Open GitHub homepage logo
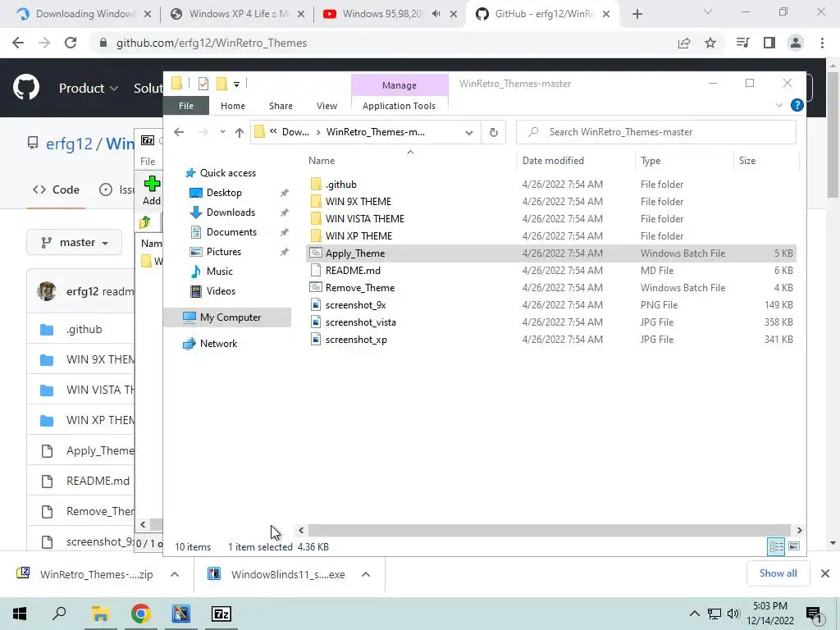 pos(25,88)
